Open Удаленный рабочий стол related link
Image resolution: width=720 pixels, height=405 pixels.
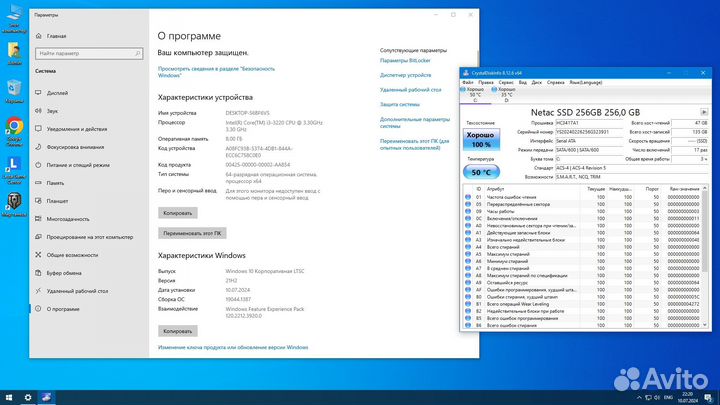(x=411, y=90)
